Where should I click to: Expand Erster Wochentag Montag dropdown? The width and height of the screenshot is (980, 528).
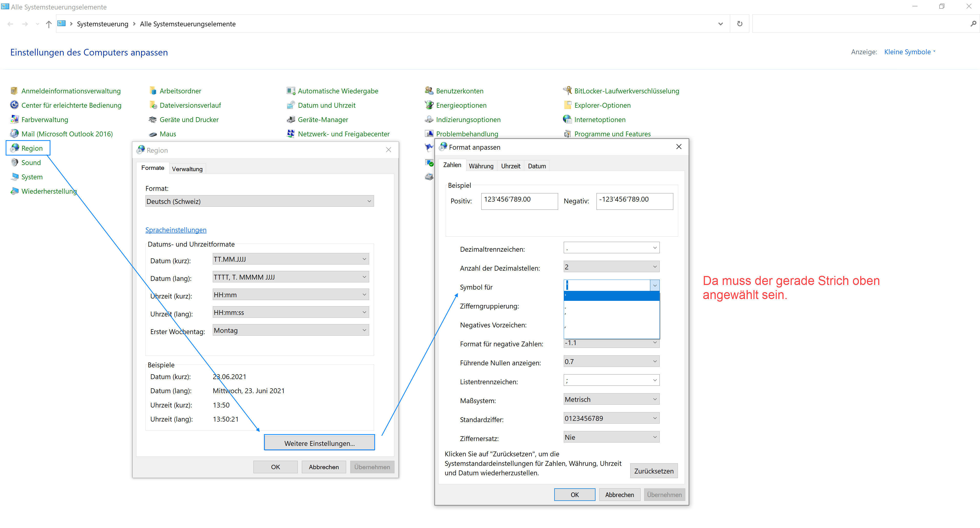(291, 330)
